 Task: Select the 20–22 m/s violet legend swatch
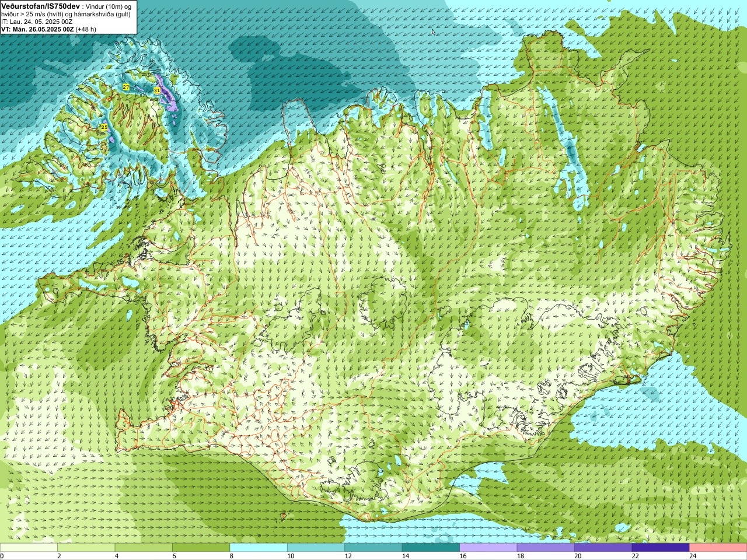pos(603,548)
